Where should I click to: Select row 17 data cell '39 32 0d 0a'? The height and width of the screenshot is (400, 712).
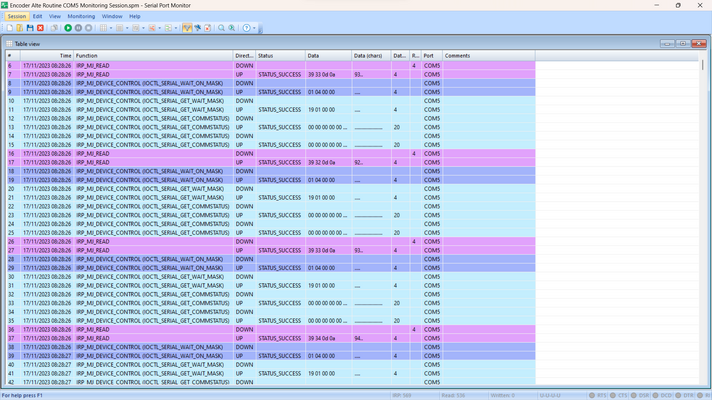pyautogui.click(x=329, y=163)
